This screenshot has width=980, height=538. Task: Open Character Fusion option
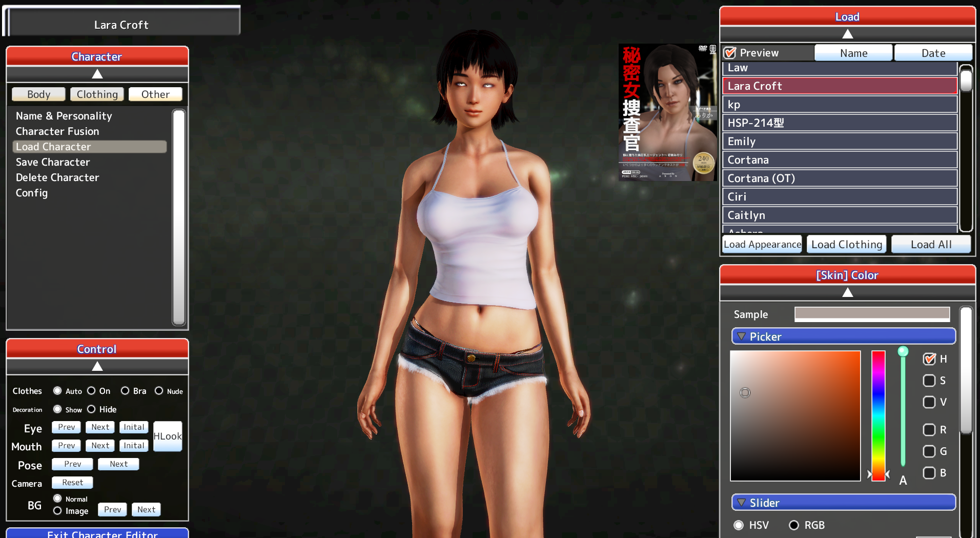[x=57, y=131]
